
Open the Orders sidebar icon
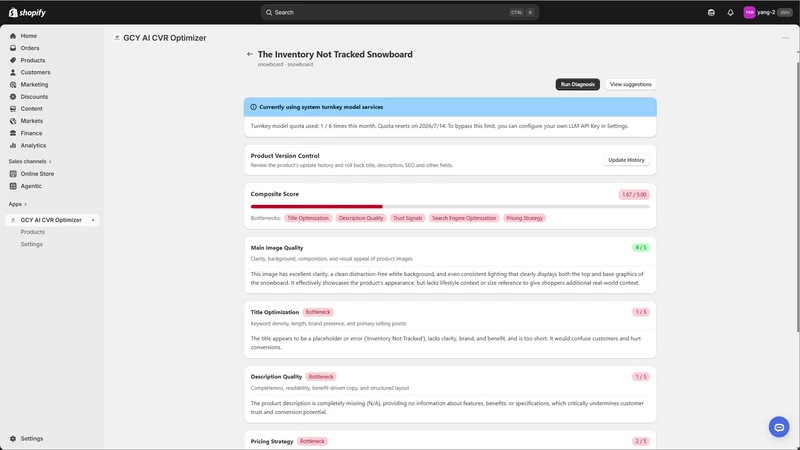13,48
